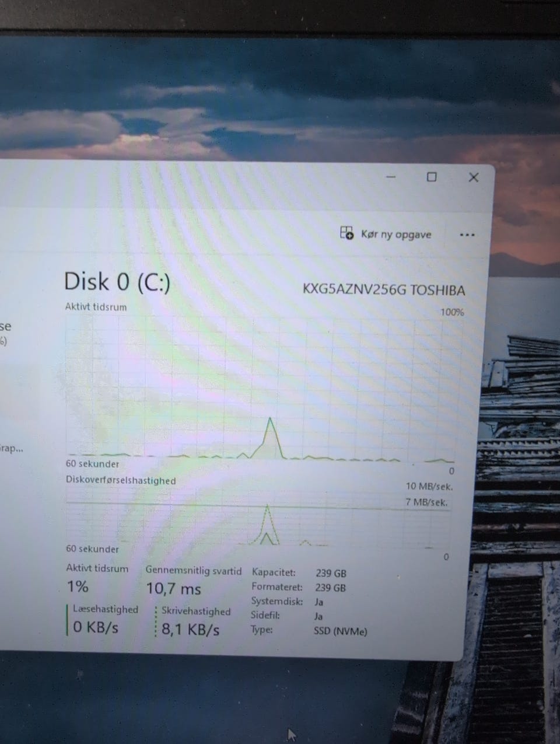The height and width of the screenshot is (744, 560).
Task: Click the Kapacitet 239 GB value
Action: [331, 573]
